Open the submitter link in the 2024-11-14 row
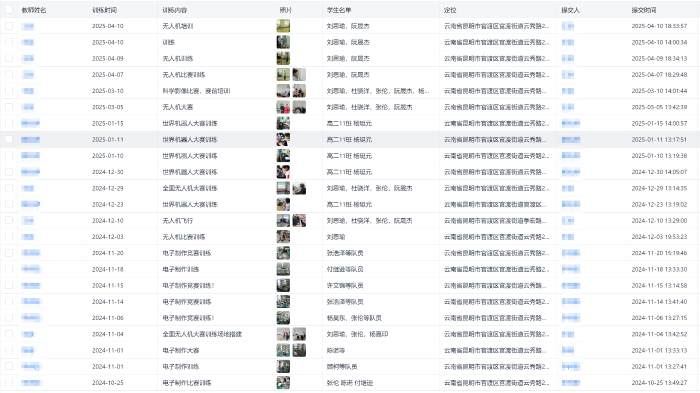Screen dimensions: 700x393 click(571, 301)
